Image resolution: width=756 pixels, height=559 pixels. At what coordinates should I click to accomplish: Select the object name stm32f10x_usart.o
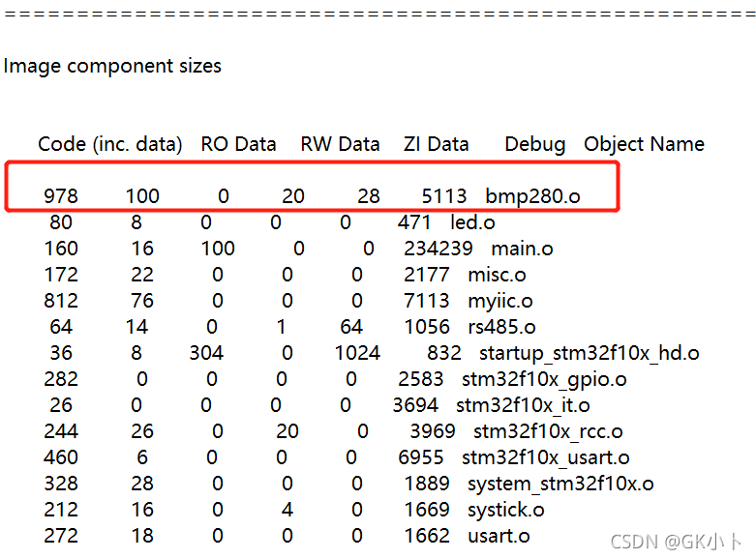click(546, 457)
